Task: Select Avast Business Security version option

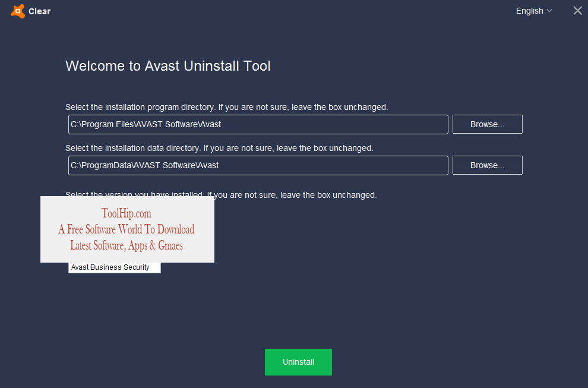Action: pyautogui.click(x=115, y=267)
